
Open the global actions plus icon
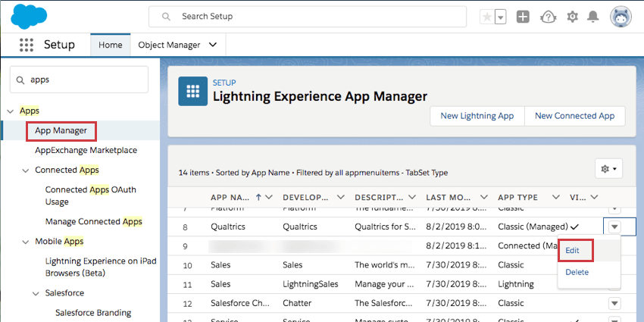coord(523,17)
